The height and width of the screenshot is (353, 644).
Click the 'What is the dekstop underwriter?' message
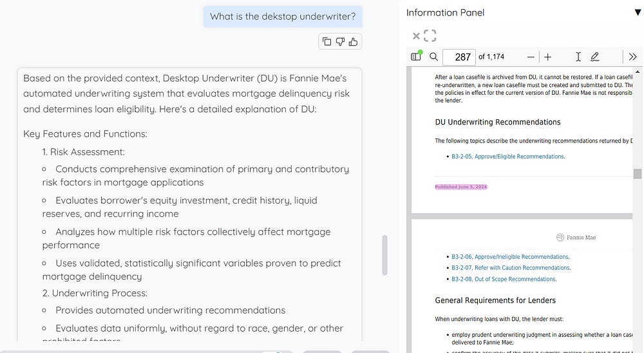[x=283, y=17]
